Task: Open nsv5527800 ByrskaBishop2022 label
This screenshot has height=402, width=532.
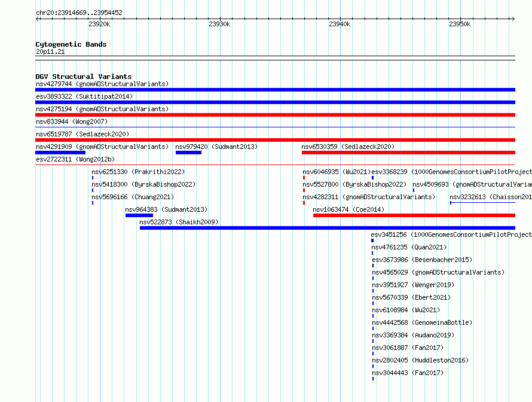Action: (x=354, y=184)
